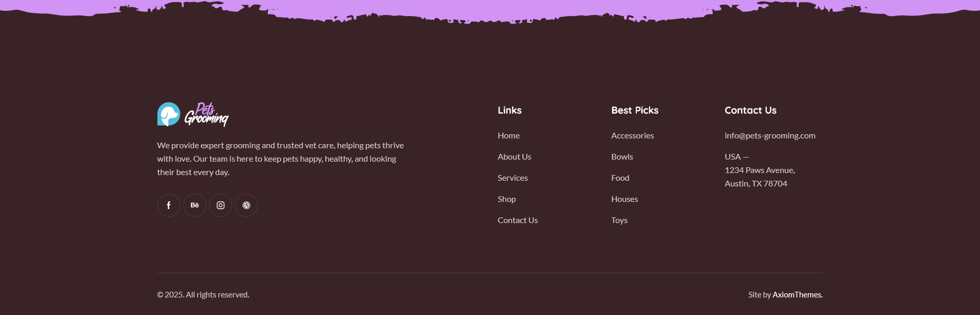Visit the Services footer link
The height and width of the screenshot is (315, 980).
512,178
